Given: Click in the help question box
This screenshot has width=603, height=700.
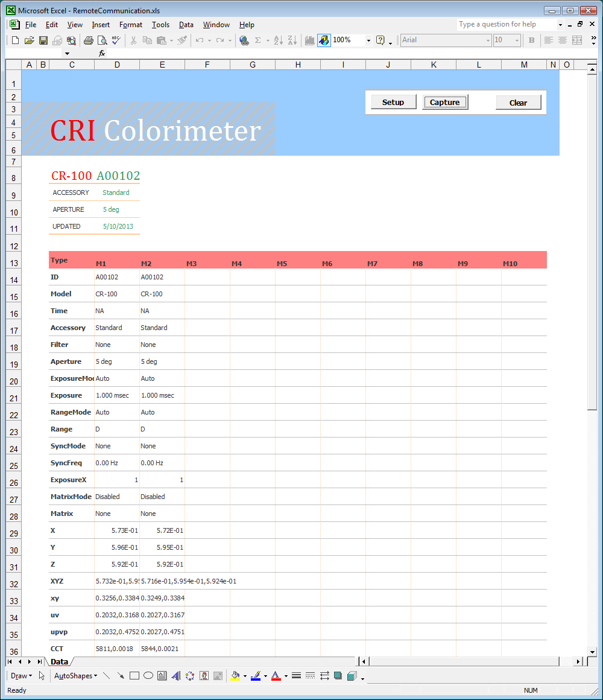Looking at the screenshot, I should pyautogui.click(x=506, y=25).
